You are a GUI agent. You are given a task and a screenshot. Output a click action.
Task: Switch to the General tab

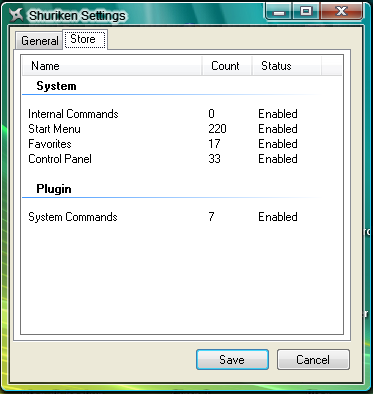pyautogui.click(x=39, y=41)
